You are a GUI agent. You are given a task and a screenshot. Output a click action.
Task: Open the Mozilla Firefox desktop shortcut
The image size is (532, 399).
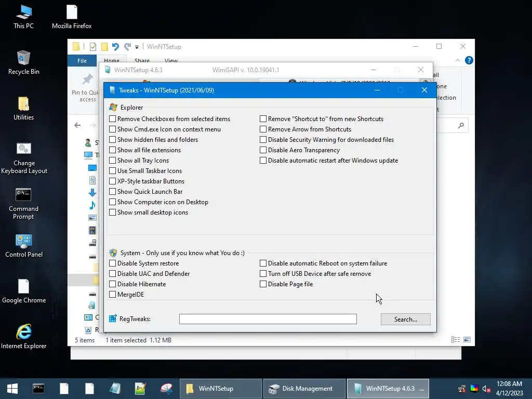[x=72, y=17]
